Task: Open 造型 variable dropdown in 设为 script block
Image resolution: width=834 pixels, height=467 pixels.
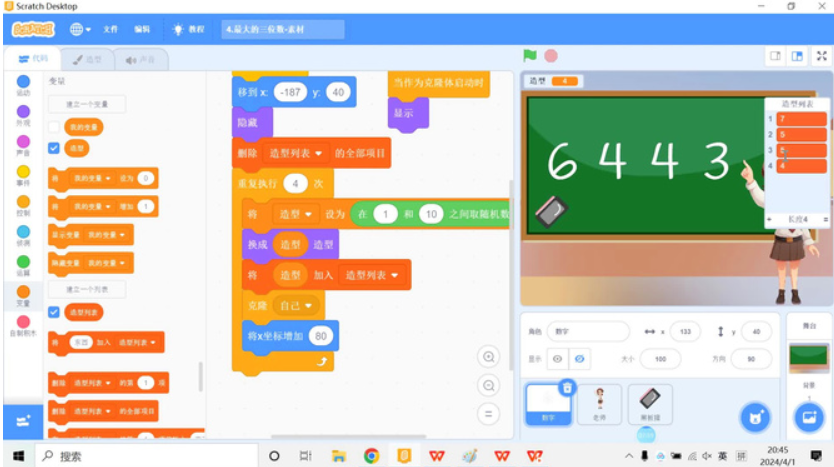Action: 295,214
